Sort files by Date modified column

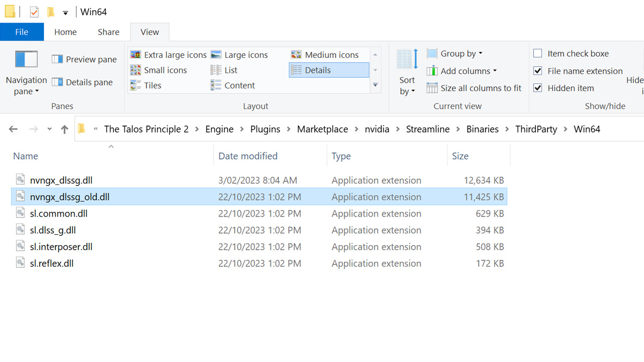pyautogui.click(x=248, y=156)
